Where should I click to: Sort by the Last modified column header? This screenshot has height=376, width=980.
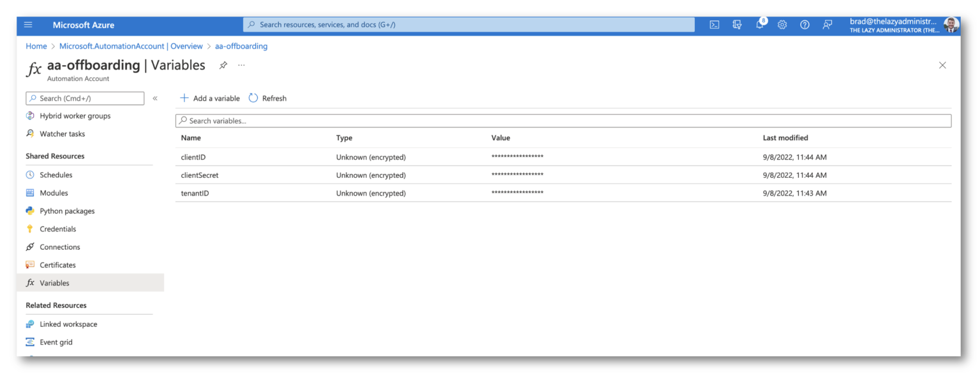point(785,138)
